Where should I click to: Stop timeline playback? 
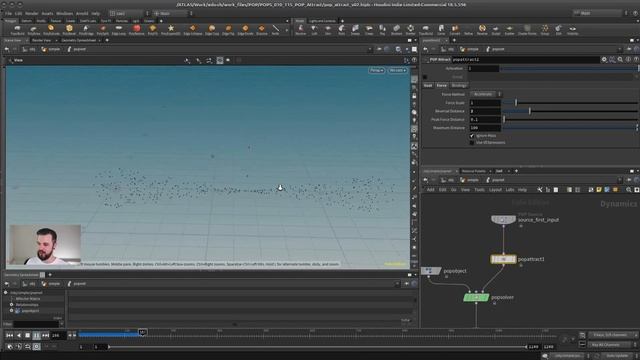(x=27, y=336)
